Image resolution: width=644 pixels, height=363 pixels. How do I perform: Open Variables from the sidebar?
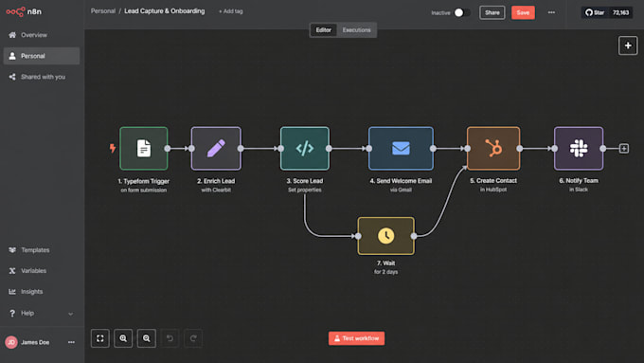click(41, 271)
